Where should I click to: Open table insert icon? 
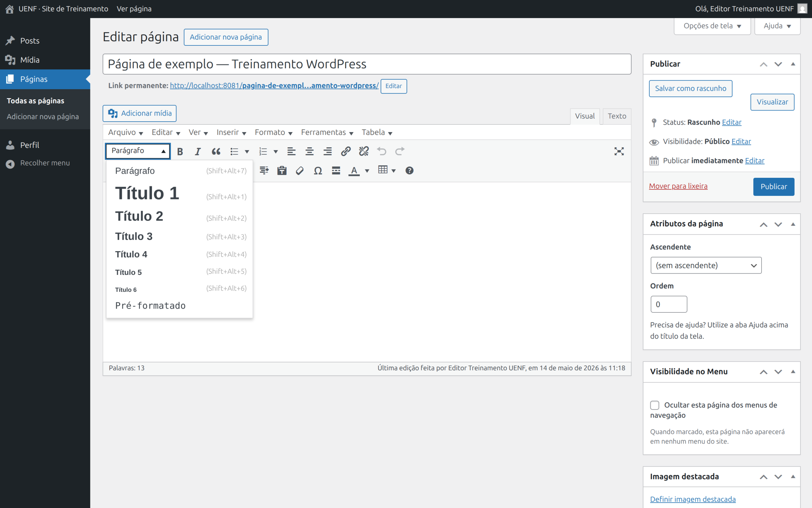tap(383, 170)
